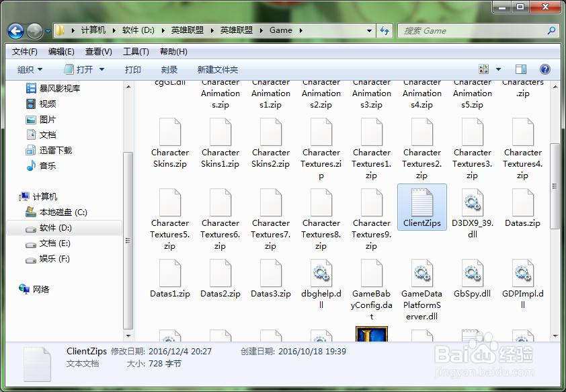Viewport: 566px width, 392px height.
Task: Select CharacterTextures5.zip file icon
Action: [170, 202]
